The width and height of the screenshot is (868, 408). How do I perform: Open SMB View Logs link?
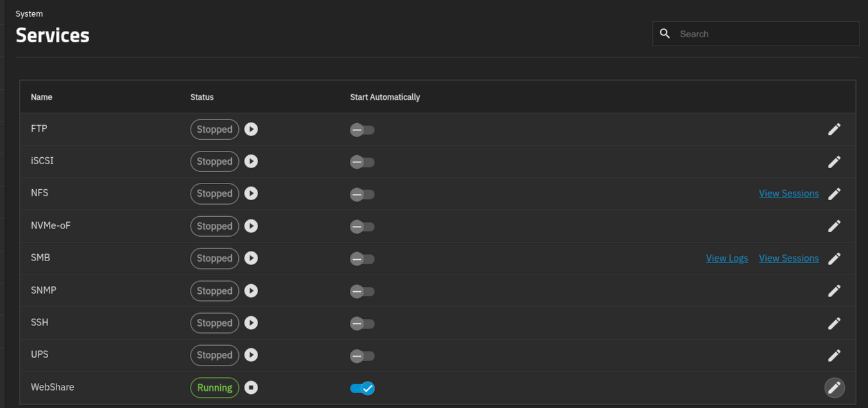(x=727, y=259)
